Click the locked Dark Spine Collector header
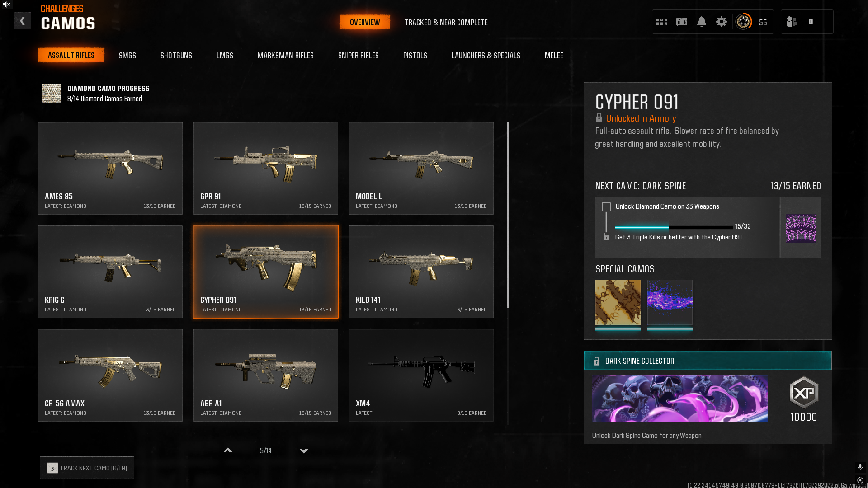 [x=708, y=361]
